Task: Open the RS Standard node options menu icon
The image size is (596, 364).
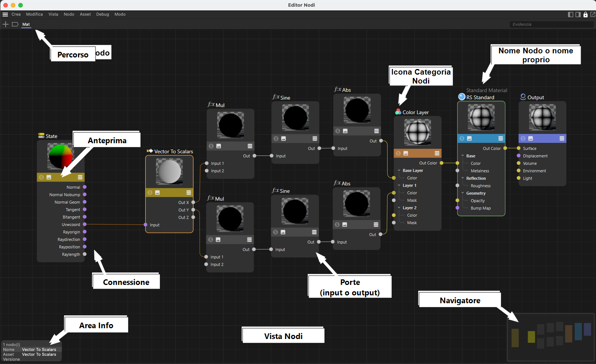Action: (501, 138)
